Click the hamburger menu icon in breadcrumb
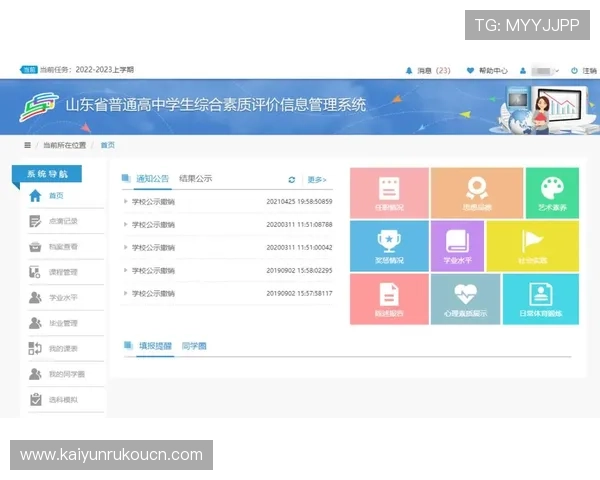Viewport: 600px width, 480px height. (x=27, y=145)
